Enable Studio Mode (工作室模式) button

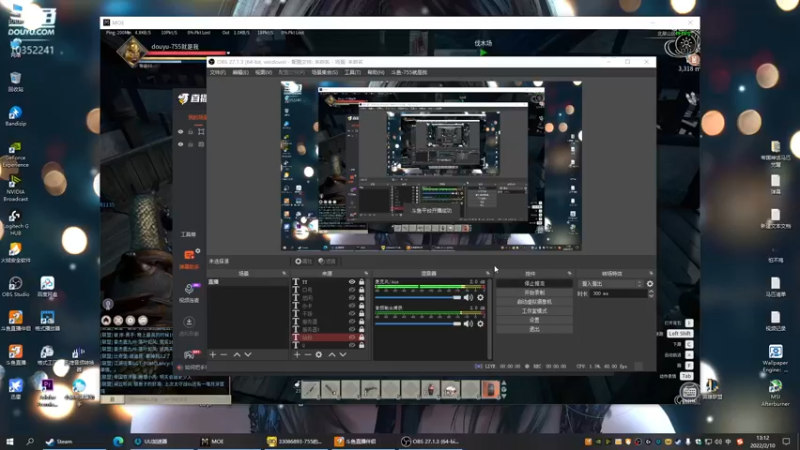[534, 311]
